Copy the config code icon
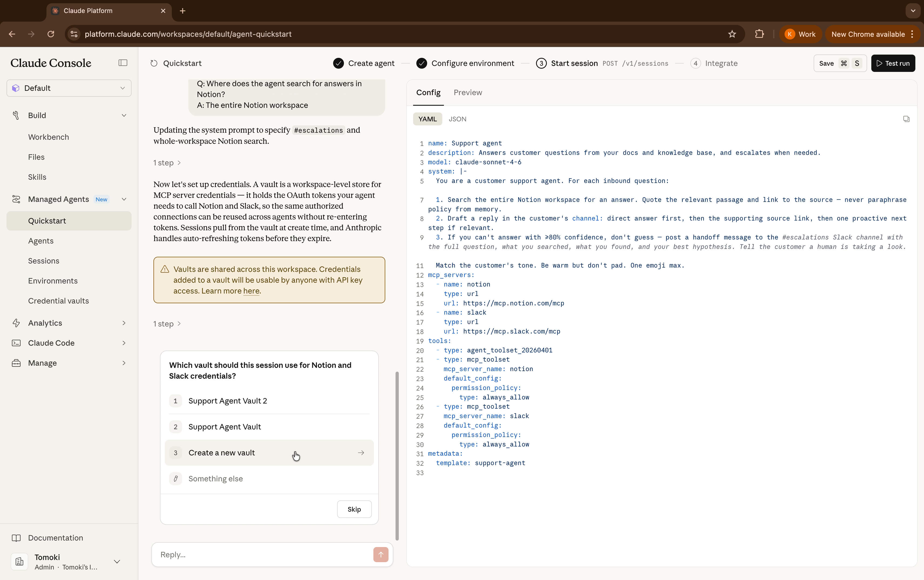 pos(906,119)
